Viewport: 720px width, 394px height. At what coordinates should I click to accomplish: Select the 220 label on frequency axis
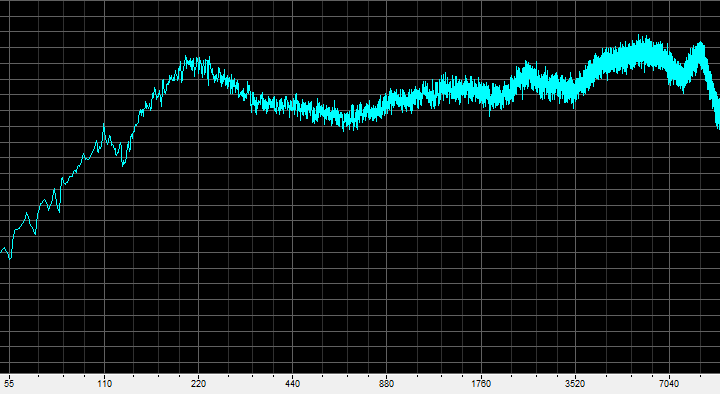click(198, 383)
